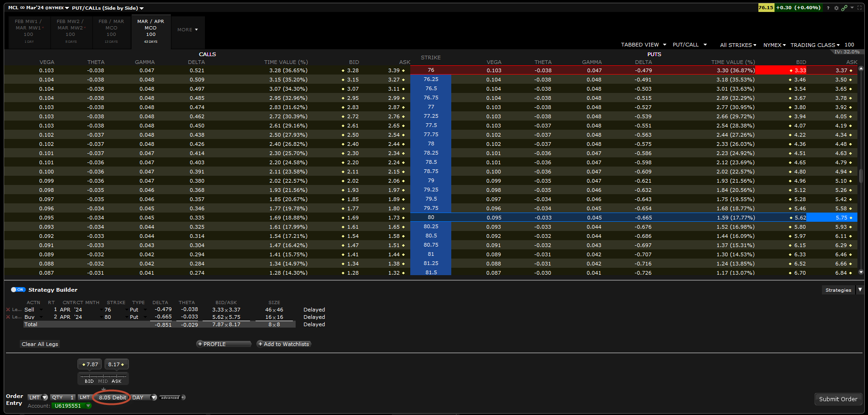Expand the All STRIKES dropdown

738,45
